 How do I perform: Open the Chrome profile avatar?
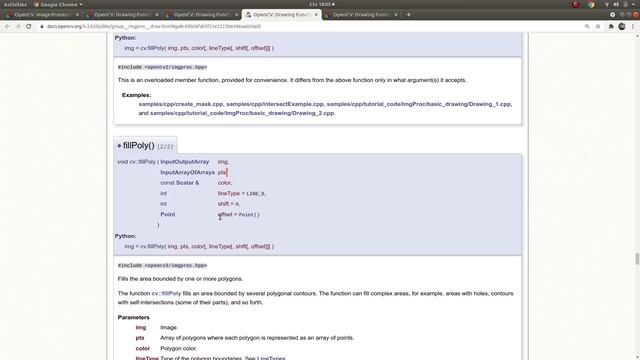[x=622, y=26]
